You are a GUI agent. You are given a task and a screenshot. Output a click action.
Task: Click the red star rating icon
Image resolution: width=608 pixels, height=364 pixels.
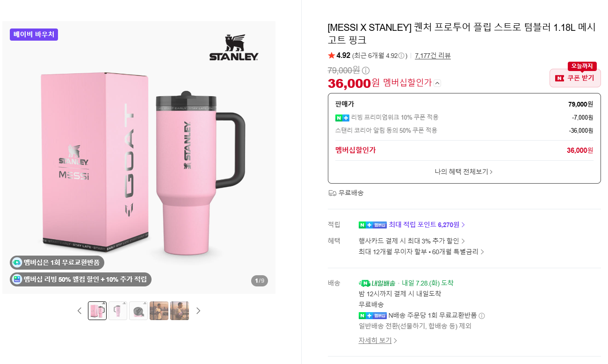coord(332,56)
